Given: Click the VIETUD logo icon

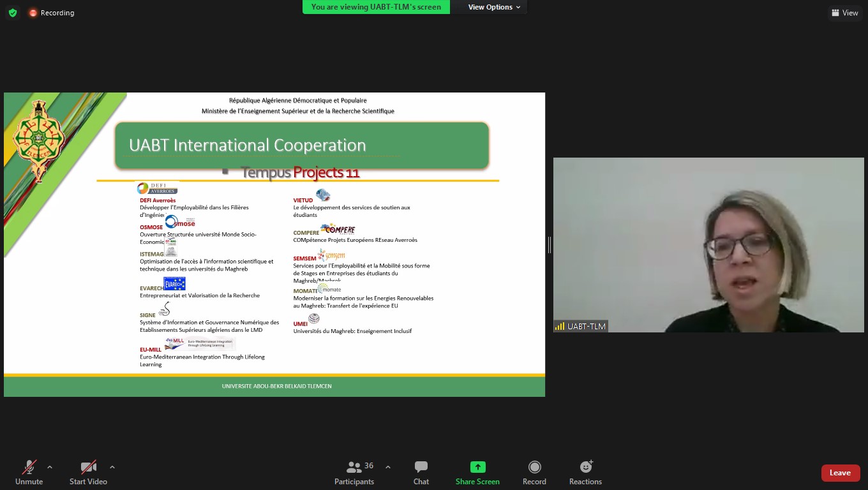Looking at the screenshot, I should (323, 195).
